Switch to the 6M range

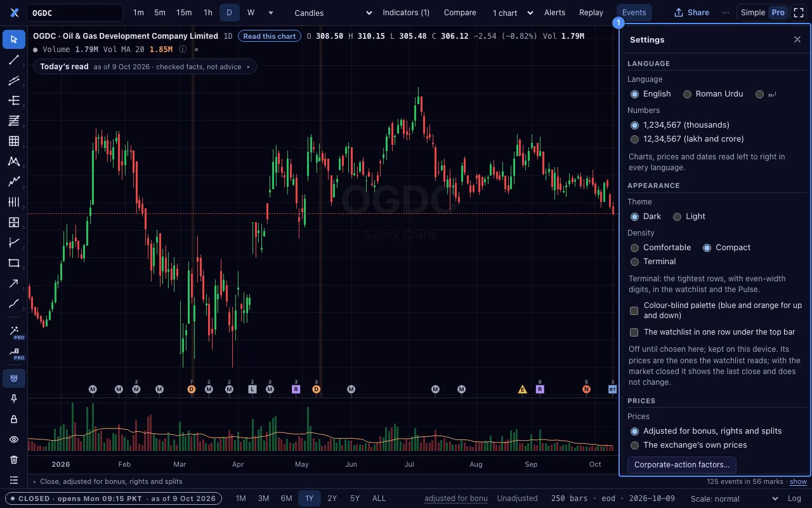click(286, 498)
